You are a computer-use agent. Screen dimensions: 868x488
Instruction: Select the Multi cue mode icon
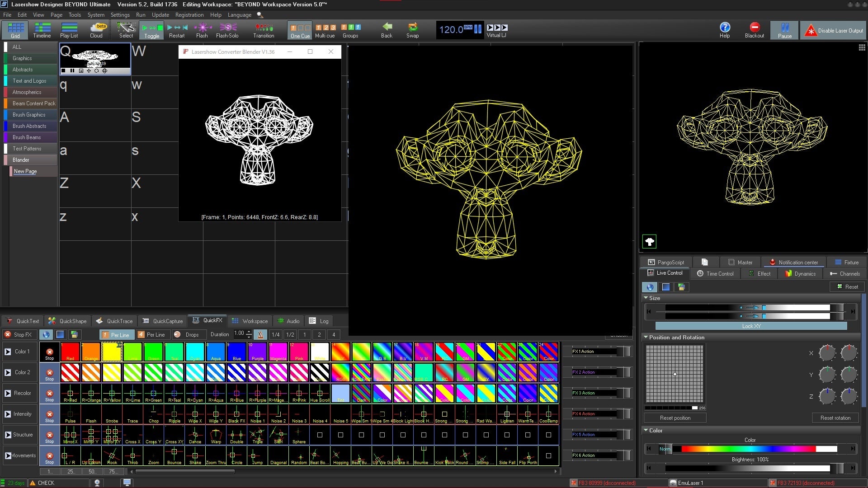point(325,30)
